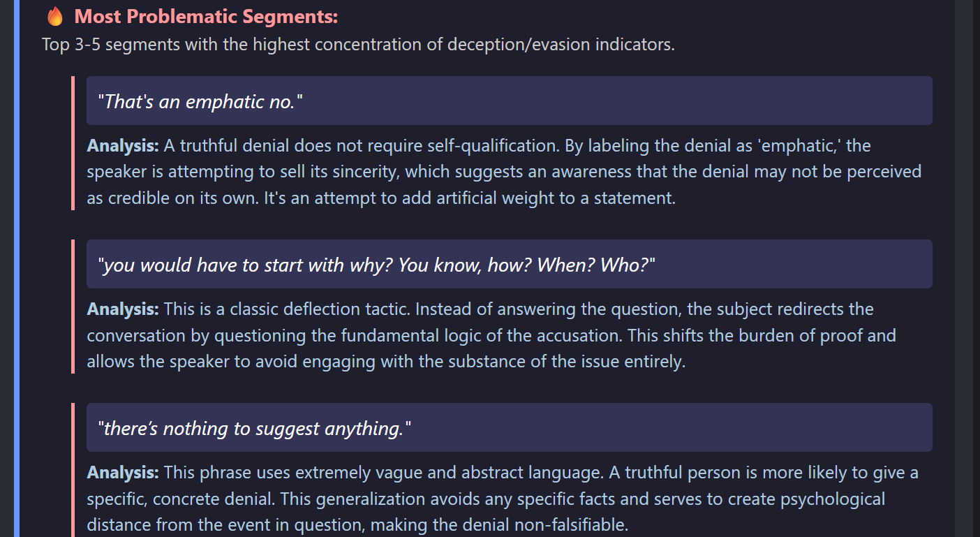Click the pink bar left of the "nothing to suggest" quote

[x=73, y=469]
